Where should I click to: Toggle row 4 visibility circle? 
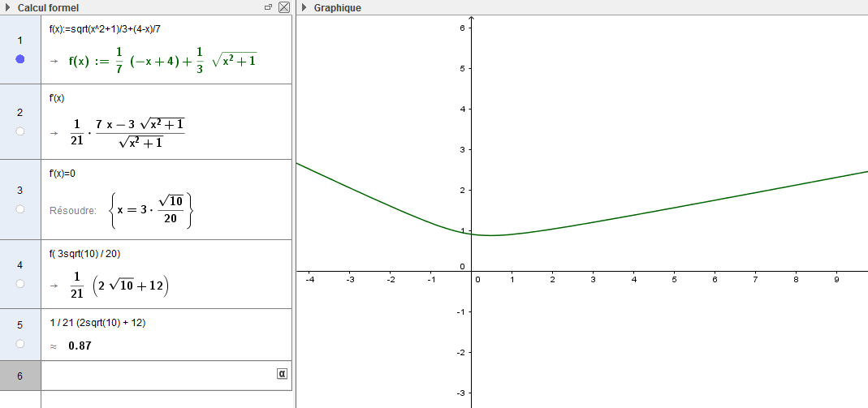[20, 284]
